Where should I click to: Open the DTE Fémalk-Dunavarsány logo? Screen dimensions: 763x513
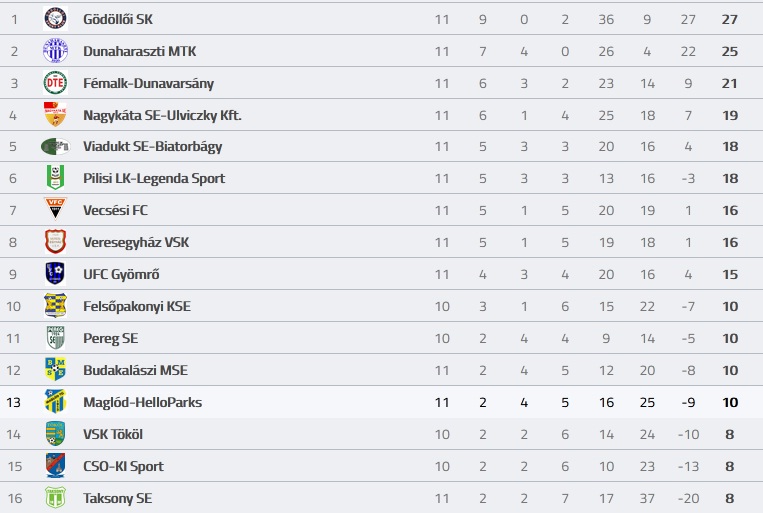pos(55,83)
